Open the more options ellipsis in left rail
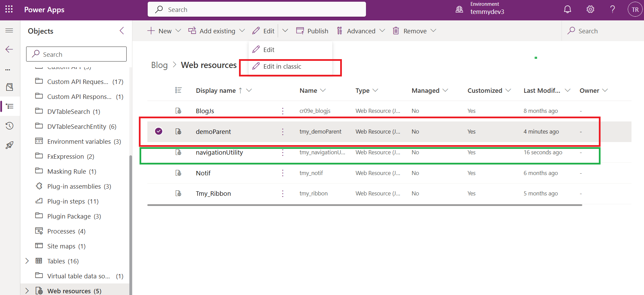Image resolution: width=644 pixels, height=295 pixels. point(8,70)
